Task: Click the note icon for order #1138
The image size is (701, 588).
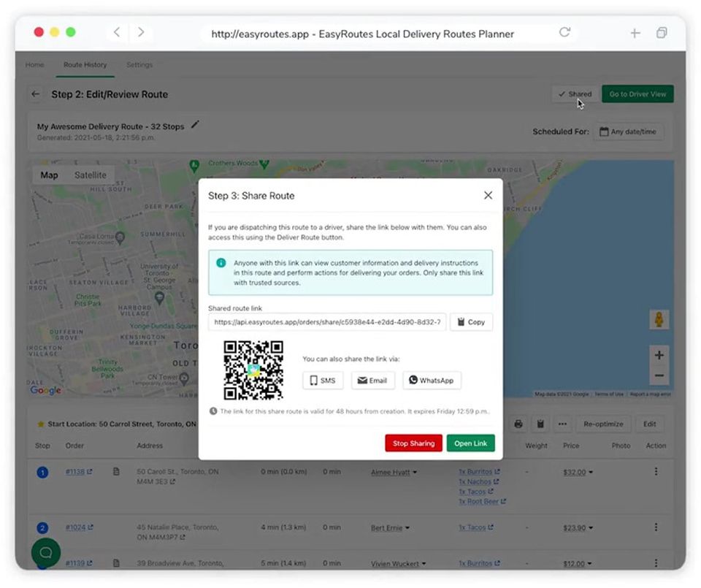Action: pos(116,472)
